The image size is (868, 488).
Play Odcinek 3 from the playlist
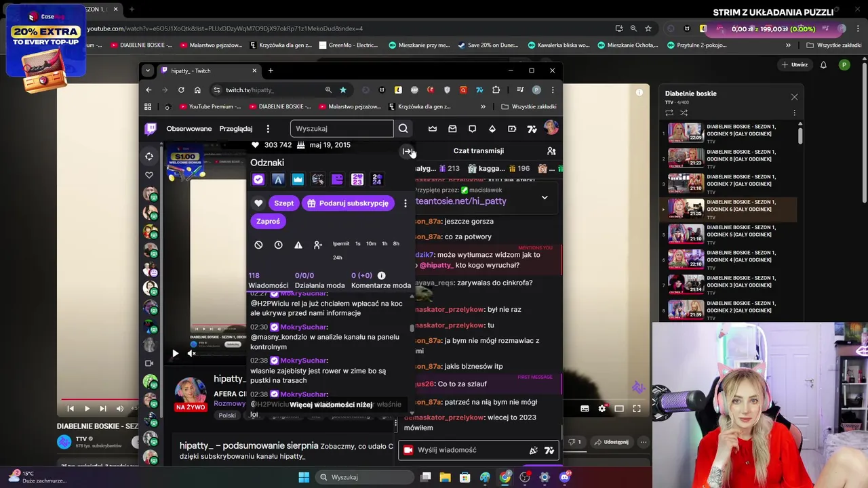click(729, 284)
